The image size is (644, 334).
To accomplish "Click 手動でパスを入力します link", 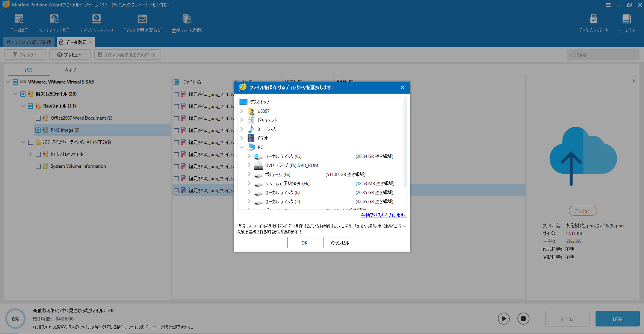I will [384, 215].
